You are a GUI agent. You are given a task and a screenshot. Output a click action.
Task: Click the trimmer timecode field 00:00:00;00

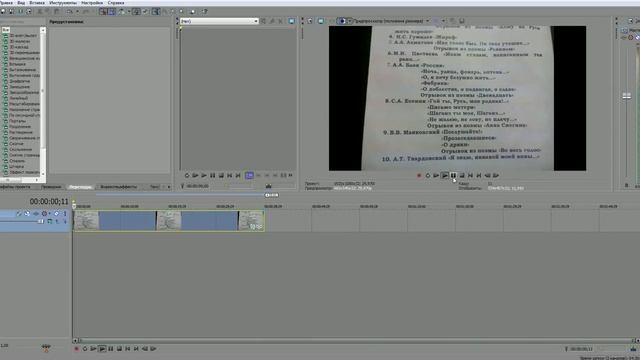[198, 186]
